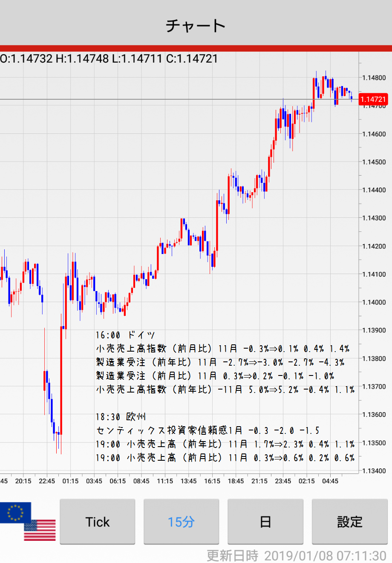Image resolution: width=392 pixels, height=563 pixels.
Task: Click the 04:45 time axis label
Action: point(330,481)
